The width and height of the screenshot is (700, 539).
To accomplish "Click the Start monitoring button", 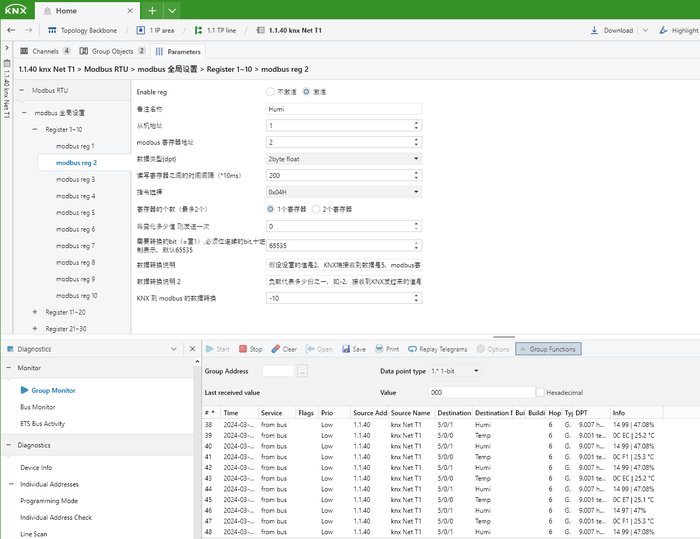I will pos(217,349).
